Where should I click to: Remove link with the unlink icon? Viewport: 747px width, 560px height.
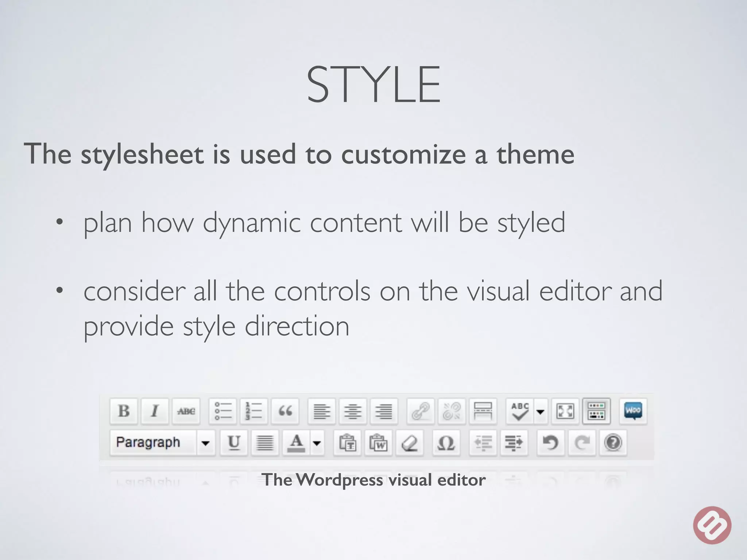[x=452, y=411]
